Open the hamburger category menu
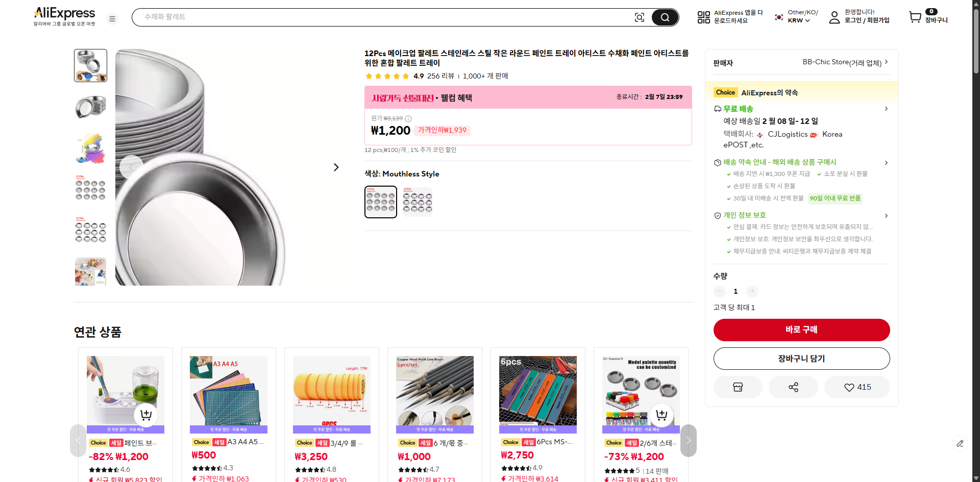980x482 pixels. (x=112, y=18)
